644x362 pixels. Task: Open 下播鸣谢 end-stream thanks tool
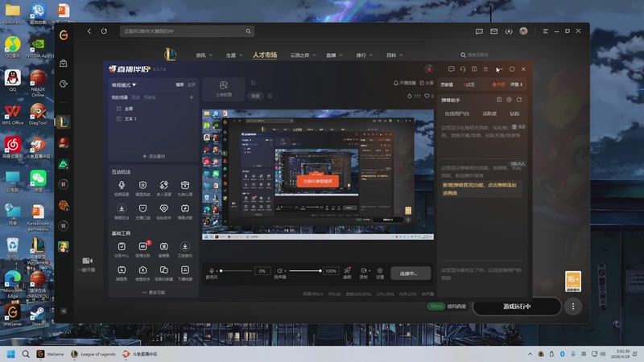pos(185,273)
